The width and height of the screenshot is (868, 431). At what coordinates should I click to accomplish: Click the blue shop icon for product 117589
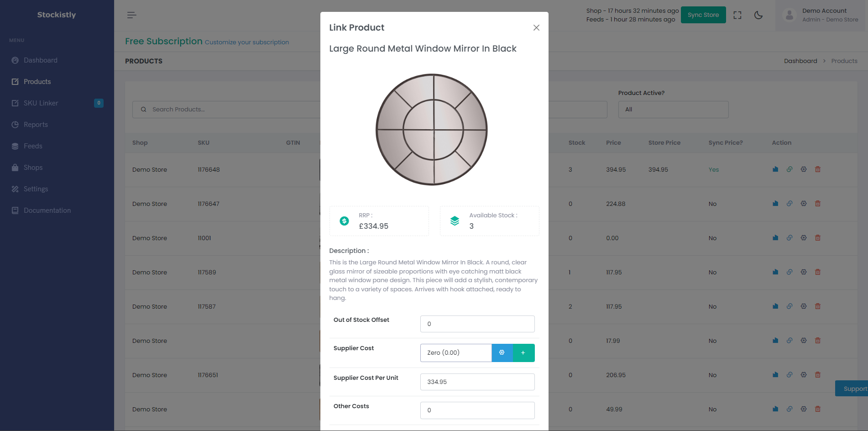pos(775,272)
